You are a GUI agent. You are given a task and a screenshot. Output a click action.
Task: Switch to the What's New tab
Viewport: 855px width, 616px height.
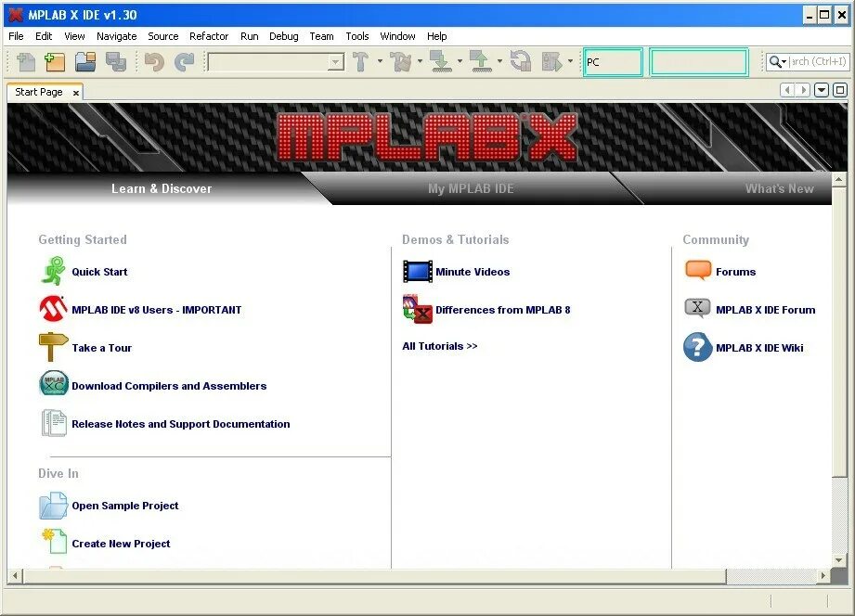click(779, 188)
